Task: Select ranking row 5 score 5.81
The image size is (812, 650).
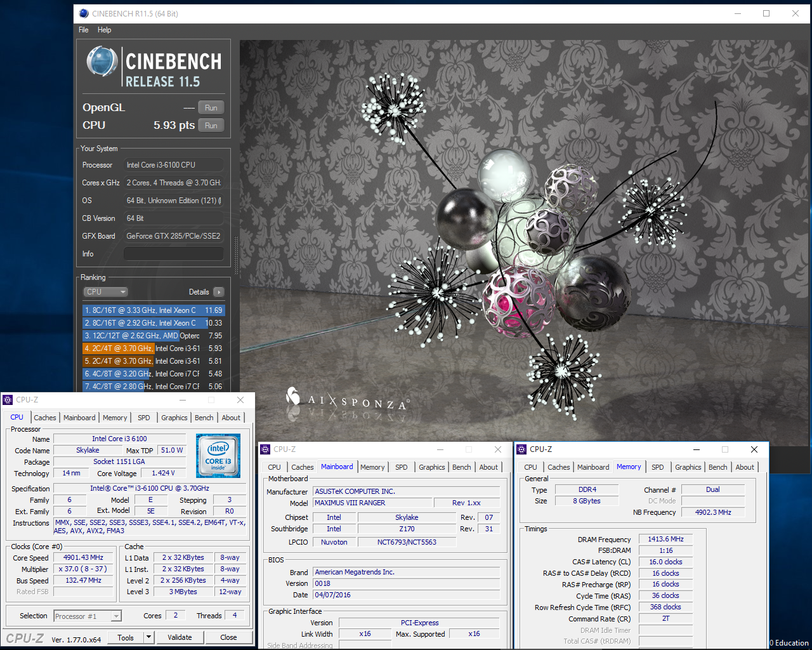Action: point(154,361)
